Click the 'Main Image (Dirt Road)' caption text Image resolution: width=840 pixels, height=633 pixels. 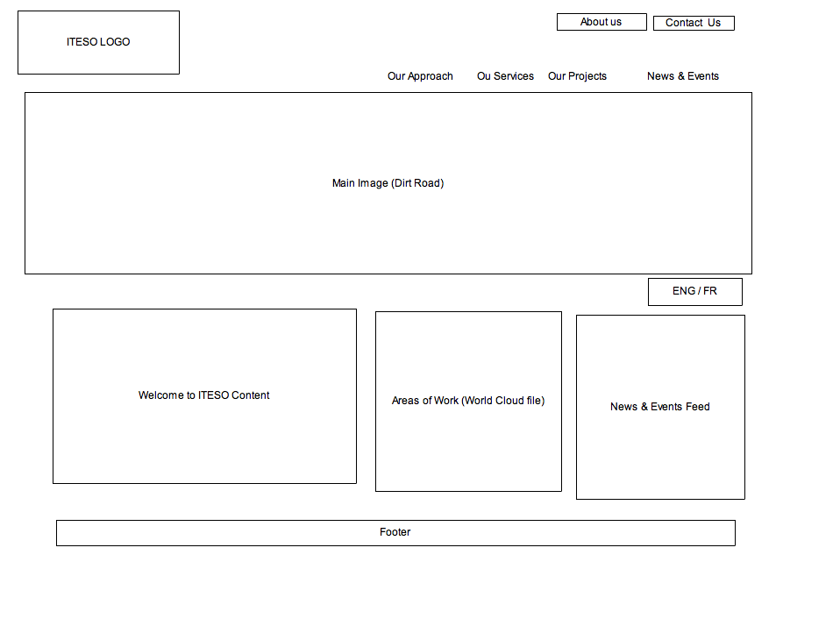pyautogui.click(x=388, y=183)
